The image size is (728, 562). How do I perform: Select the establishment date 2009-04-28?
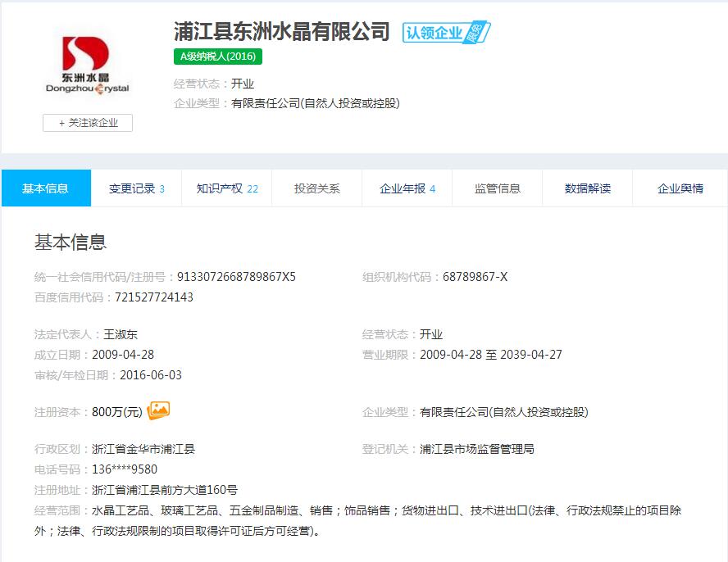123,355
